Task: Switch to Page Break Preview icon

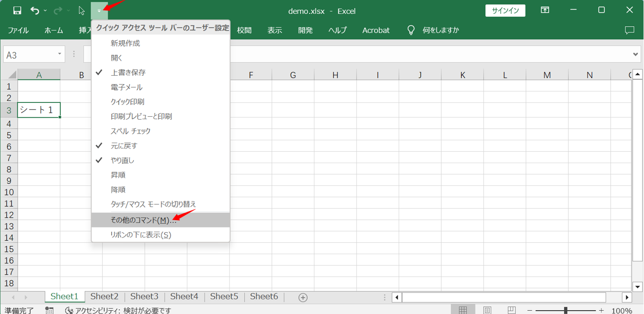Action: tap(512, 310)
